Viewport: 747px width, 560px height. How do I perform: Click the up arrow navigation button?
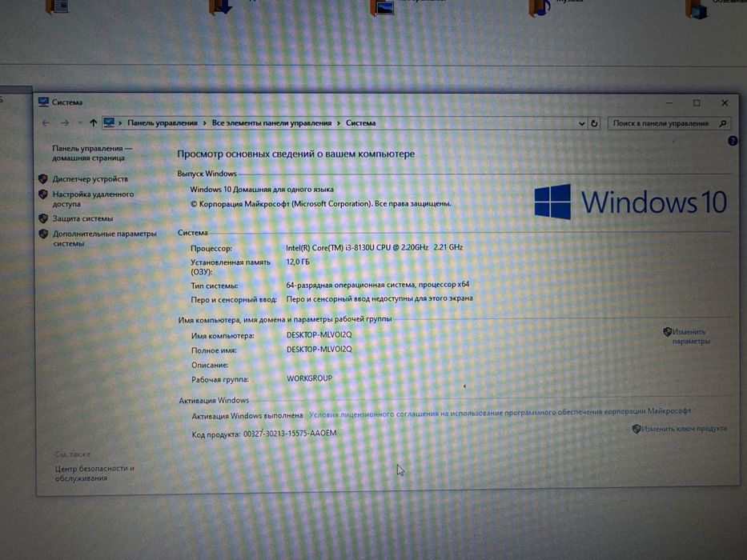94,123
